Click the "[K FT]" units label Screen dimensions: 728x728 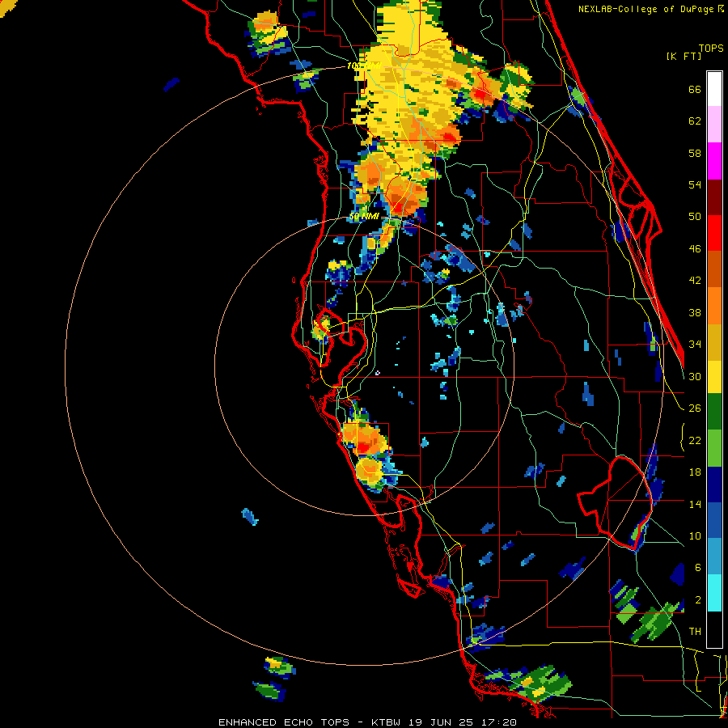point(684,57)
